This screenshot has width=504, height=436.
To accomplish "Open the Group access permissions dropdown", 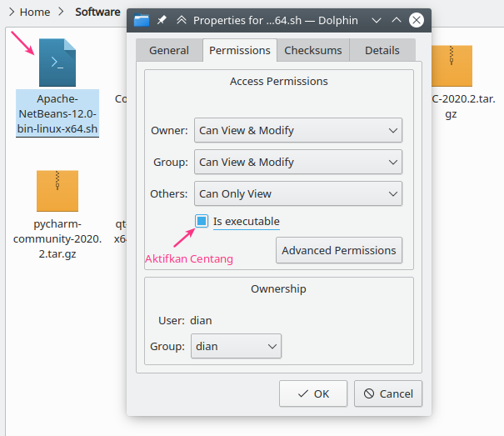I will (297, 162).
